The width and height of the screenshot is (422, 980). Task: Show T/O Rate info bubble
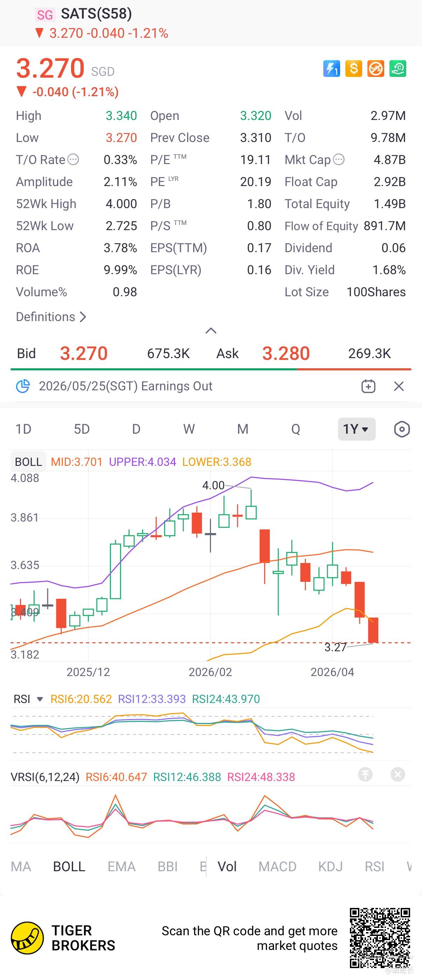pos(73,159)
